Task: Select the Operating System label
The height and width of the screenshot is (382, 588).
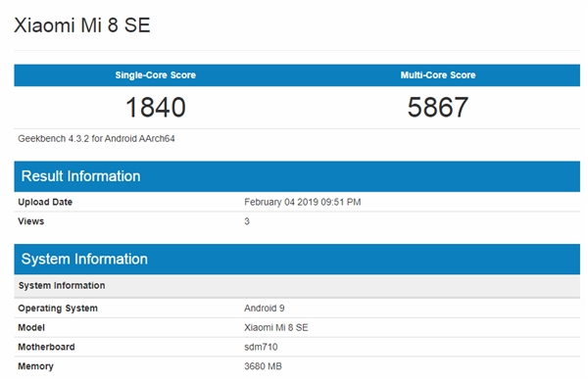Action: pos(58,309)
